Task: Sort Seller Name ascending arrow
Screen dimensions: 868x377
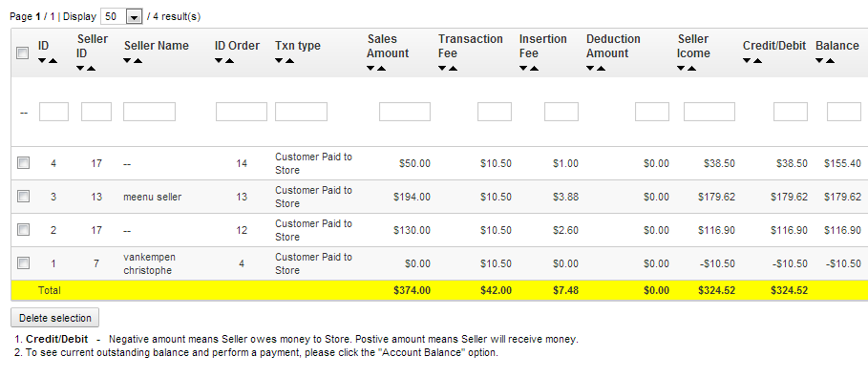Action: click(138, 60)
